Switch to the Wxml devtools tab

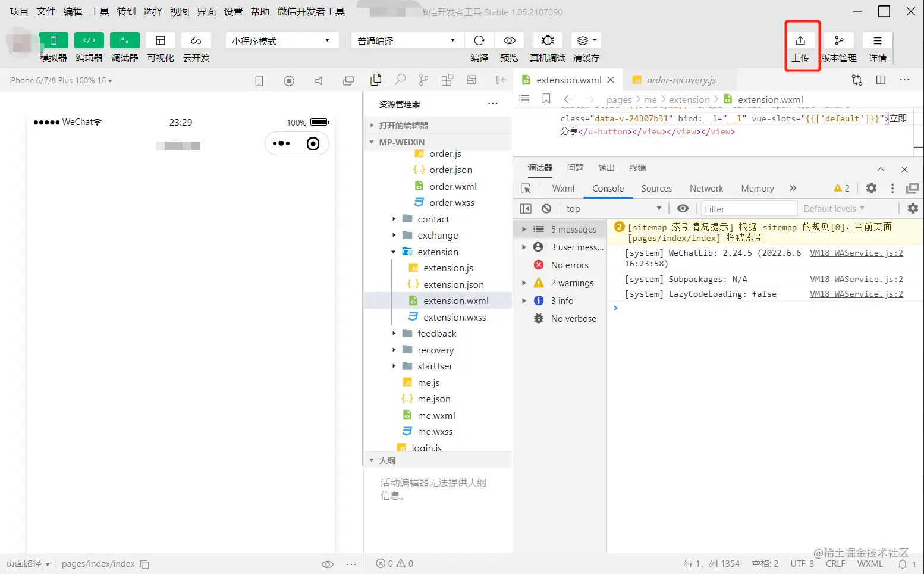pyautogui.click(x=563, y=188)
